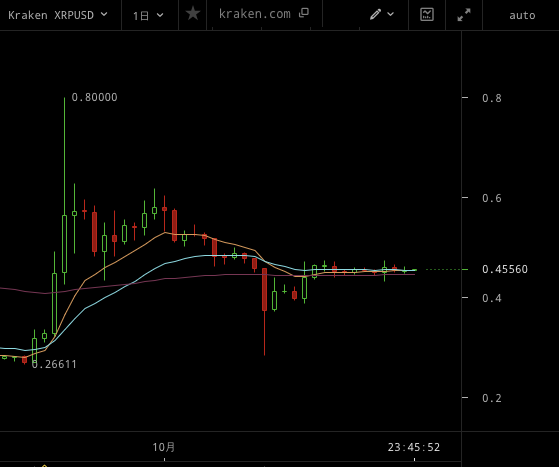Screen dimensions: 559x467
Task: Click the 0.26611 low price annotation
Action: [x=54, y=364]
